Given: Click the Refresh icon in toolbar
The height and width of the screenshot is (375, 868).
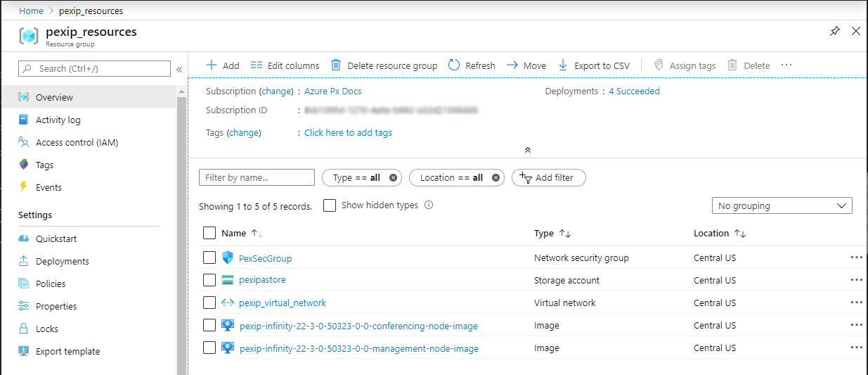Looking at the screenshot, I should (454, 65).
